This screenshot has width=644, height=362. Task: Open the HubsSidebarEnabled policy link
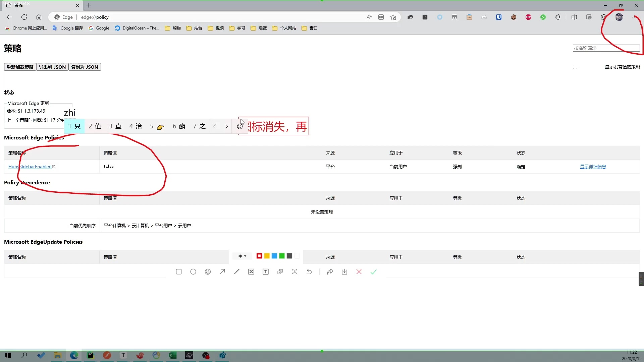[x=32, y=167]
